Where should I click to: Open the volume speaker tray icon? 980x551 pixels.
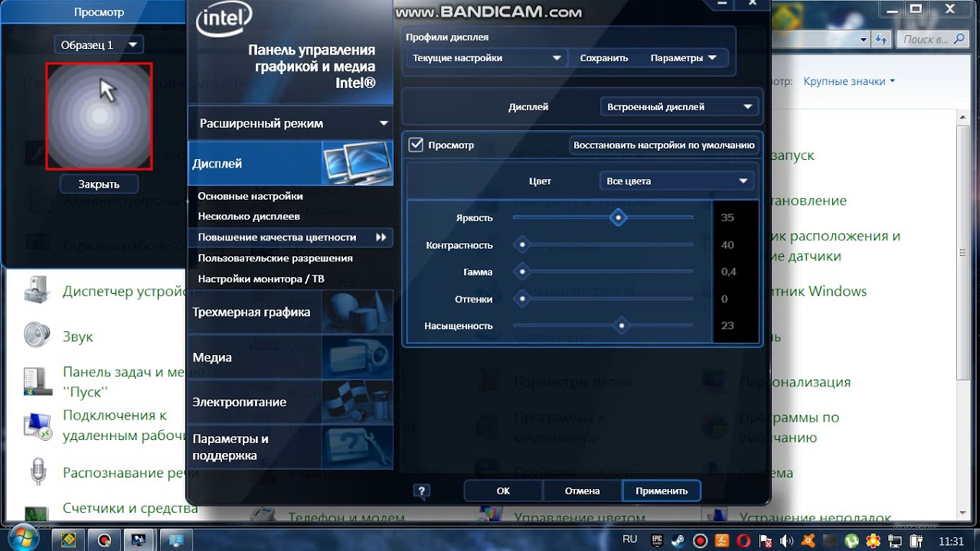(x=786, y=541)
